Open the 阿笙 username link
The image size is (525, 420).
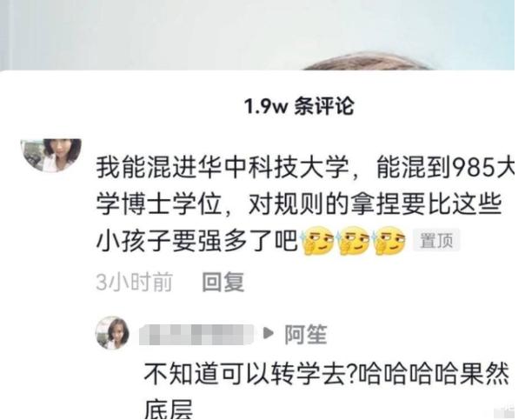[x=306, y=334]
